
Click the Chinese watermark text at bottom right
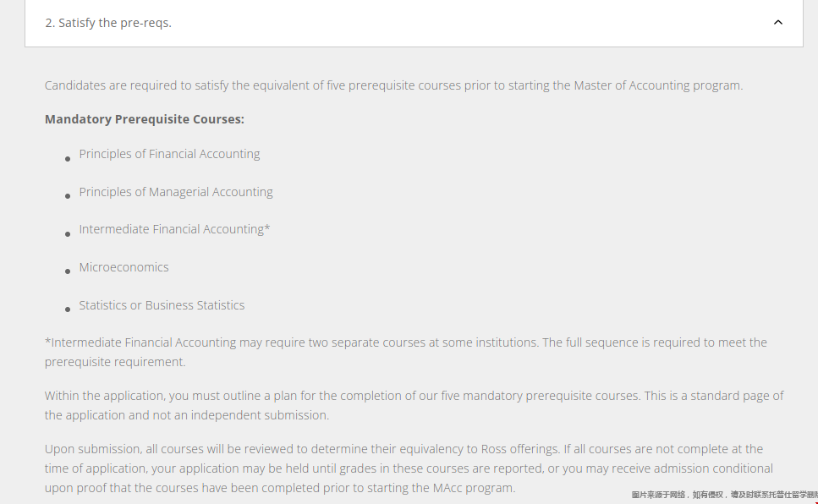(725, 495)
